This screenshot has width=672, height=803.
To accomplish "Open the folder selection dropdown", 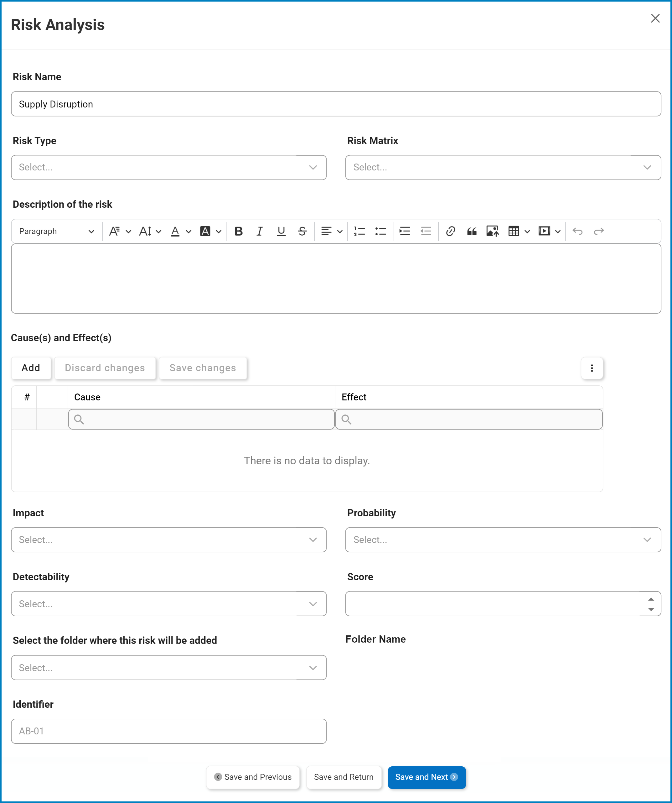I will tap(168, 668).
